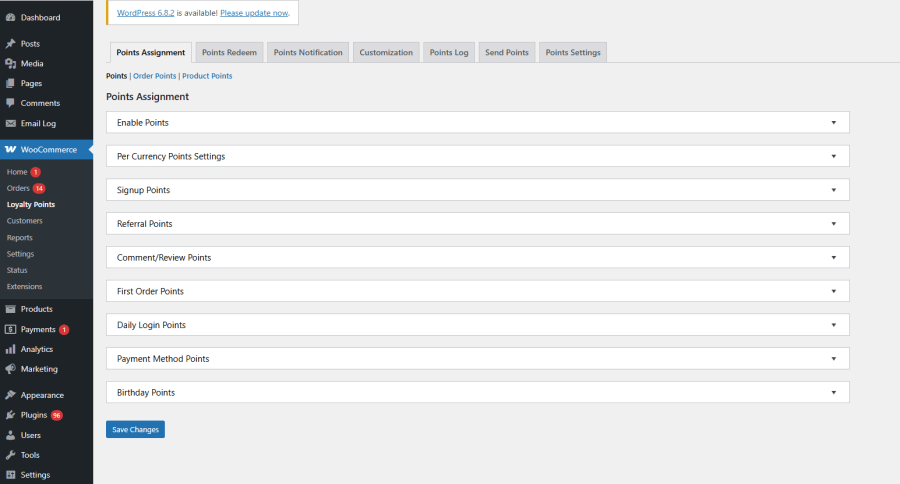The width and height of the screenshot is (900, 484).
Task: Click the Email Log envelope icon
Action: click(10, 124)
